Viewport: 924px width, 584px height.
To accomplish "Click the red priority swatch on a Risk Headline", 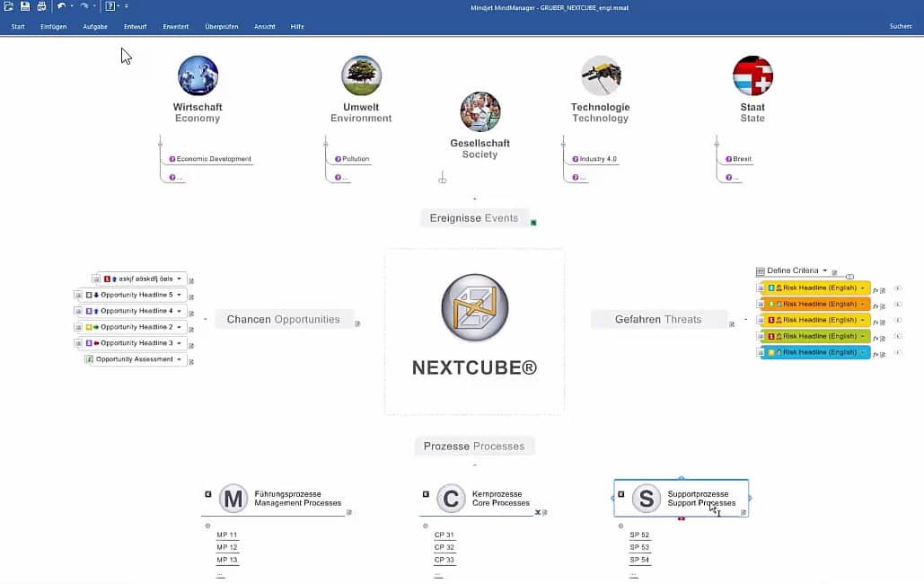I will tap(773, 320).
